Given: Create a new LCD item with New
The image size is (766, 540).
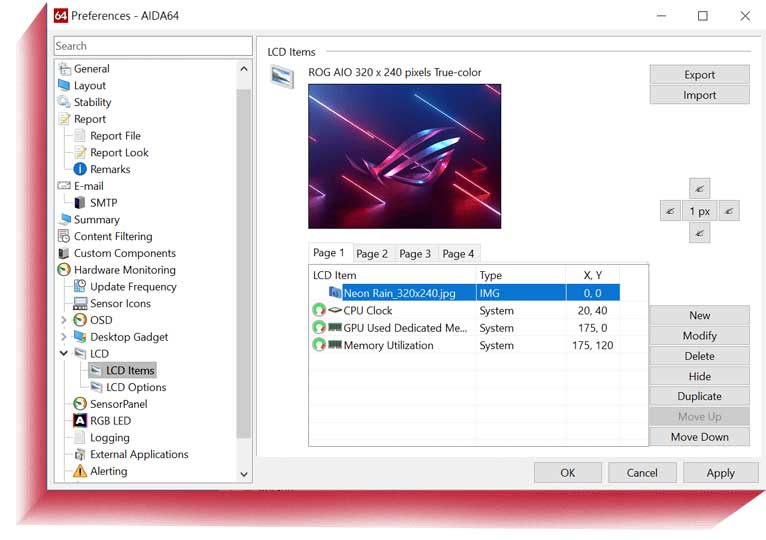Looking at the screenshot, I should coord(699,315).
